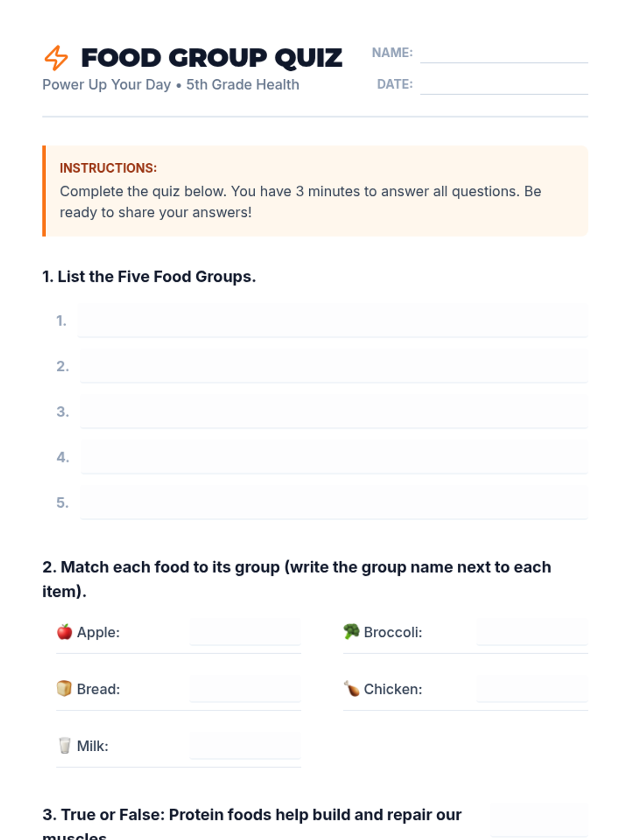Click the milk glass emoji icon
The height and width of the screenshot is (840, 630).
[65, 745]
